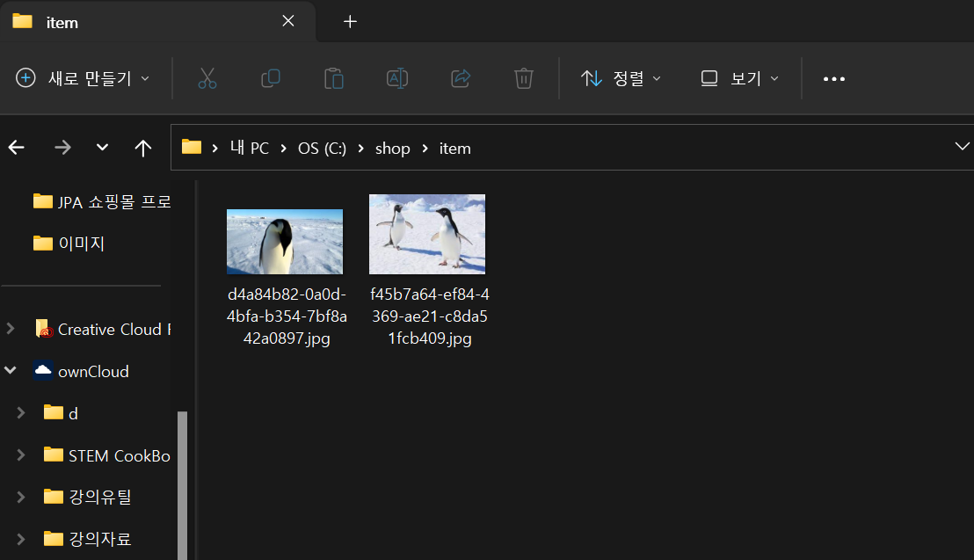Open the three-dot more options menu
This screenshot has width=974, height=560.
coord(833,79)
